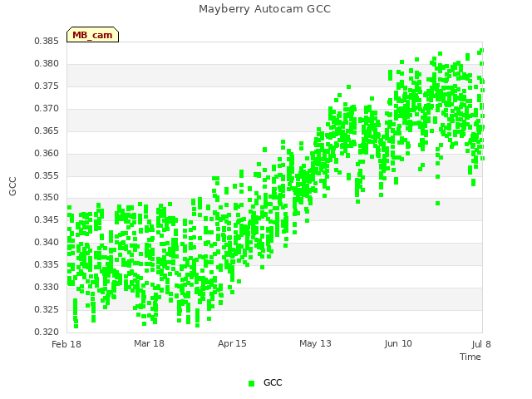
Task: Click the Jun 10 x-axis label
Action: click(x=398, y=343)
